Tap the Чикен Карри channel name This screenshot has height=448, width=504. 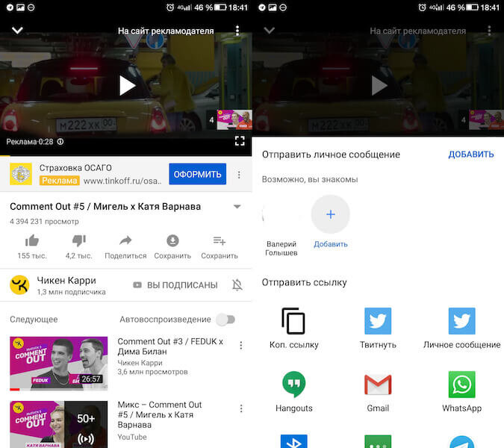coord(66,281)
